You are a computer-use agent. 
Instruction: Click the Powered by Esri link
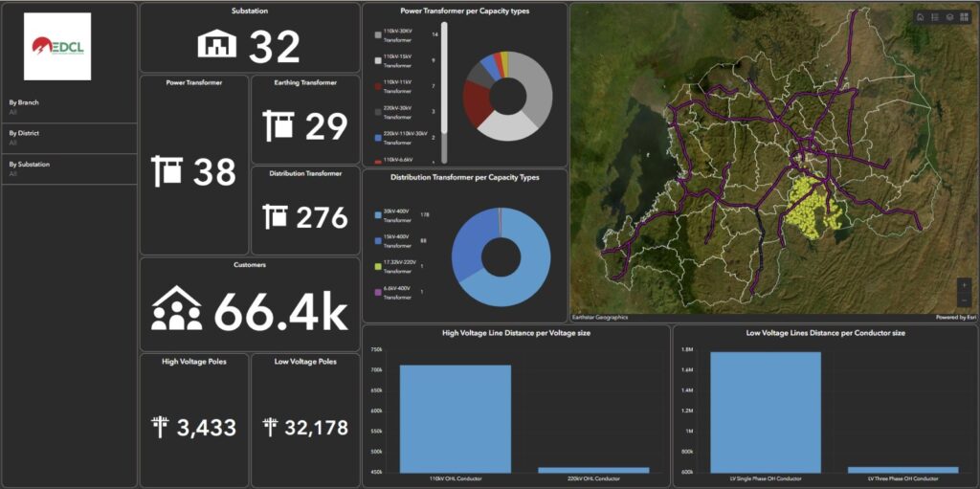pos(956,317)
